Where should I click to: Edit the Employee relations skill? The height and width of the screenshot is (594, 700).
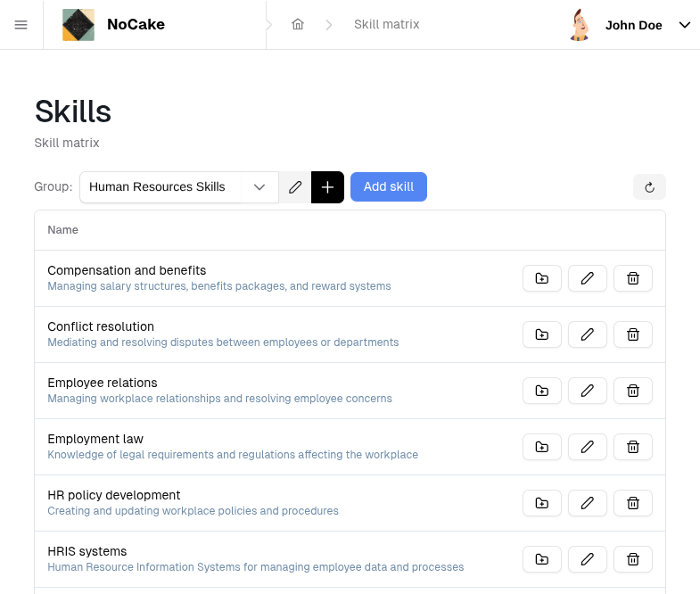pyautogui.click(x=588, y=391)
